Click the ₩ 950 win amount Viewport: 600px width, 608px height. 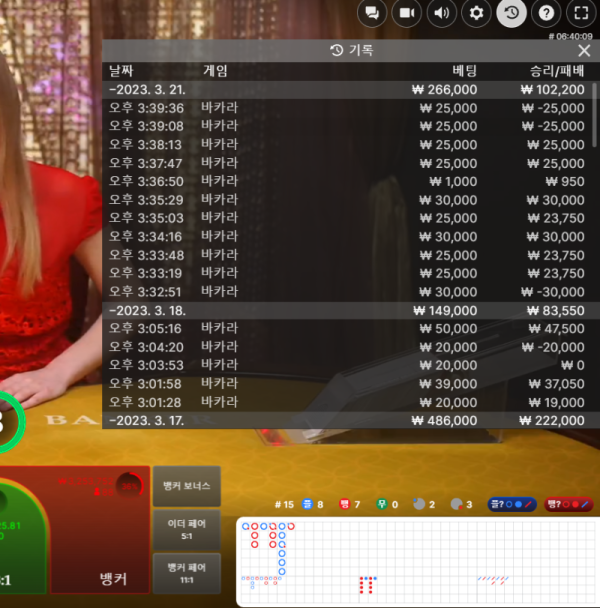pos(565,181)
